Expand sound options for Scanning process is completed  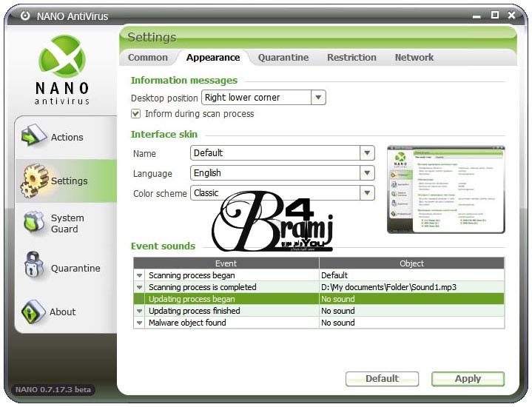139,287
